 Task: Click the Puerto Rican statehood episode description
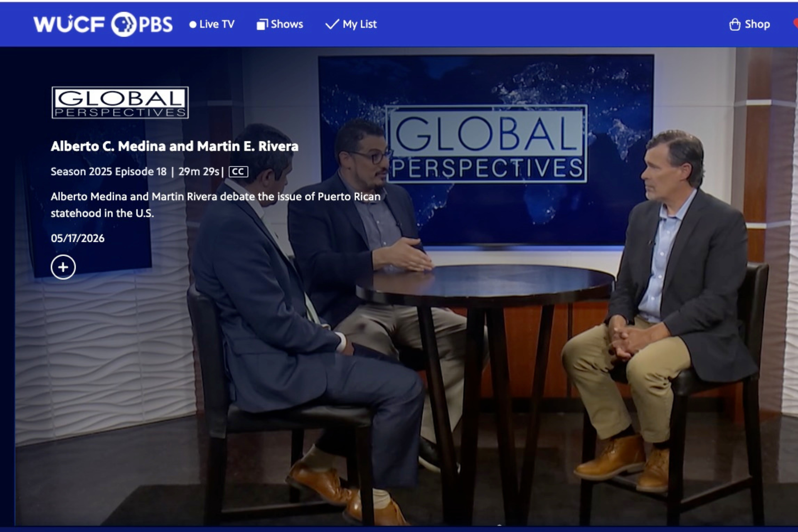tap(216, 205)
